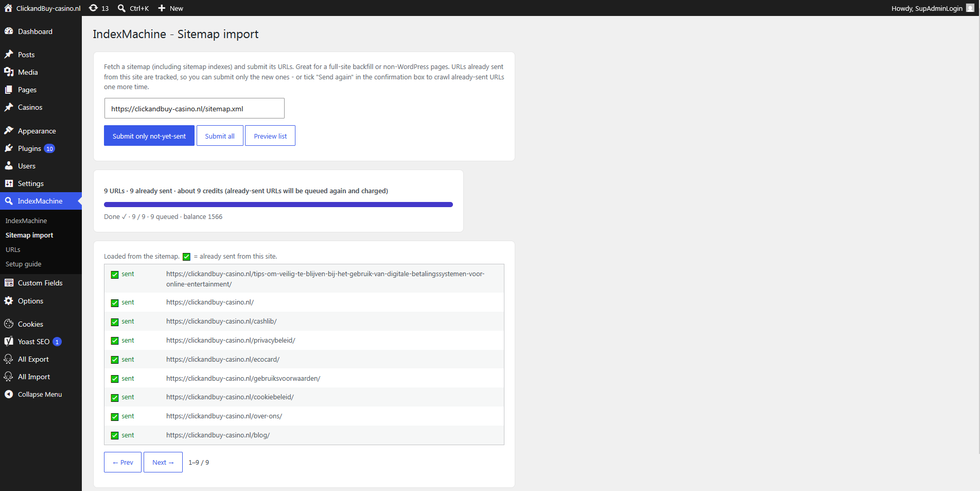Click the cashlib URL text
This screenshot has height=491, width=980.
pyautogui.click(x=221, y=321)
